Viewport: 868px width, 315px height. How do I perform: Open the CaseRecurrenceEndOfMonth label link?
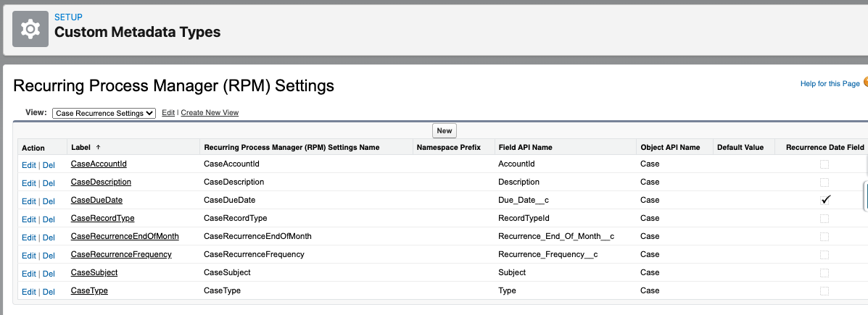pos(124,236)
